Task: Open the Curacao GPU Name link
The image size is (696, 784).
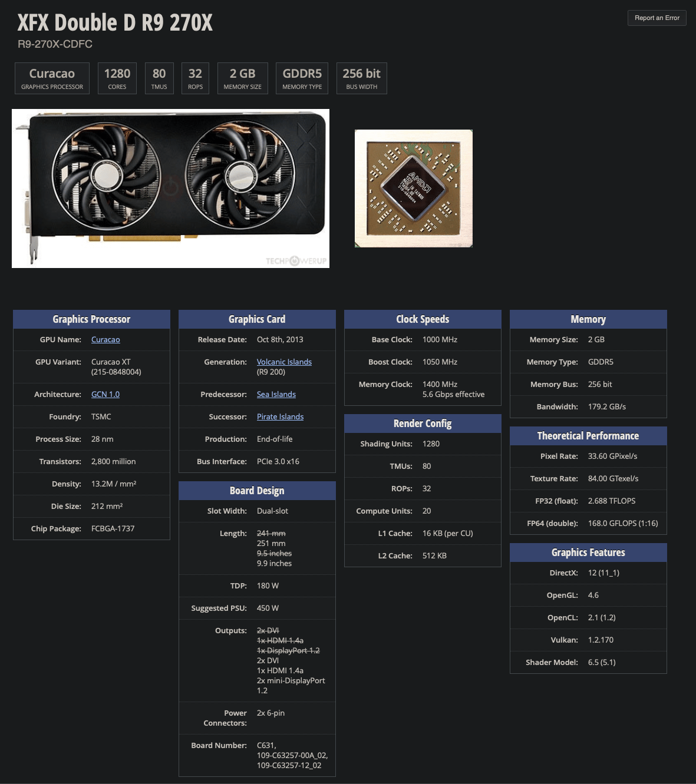Action: [105, 340]
